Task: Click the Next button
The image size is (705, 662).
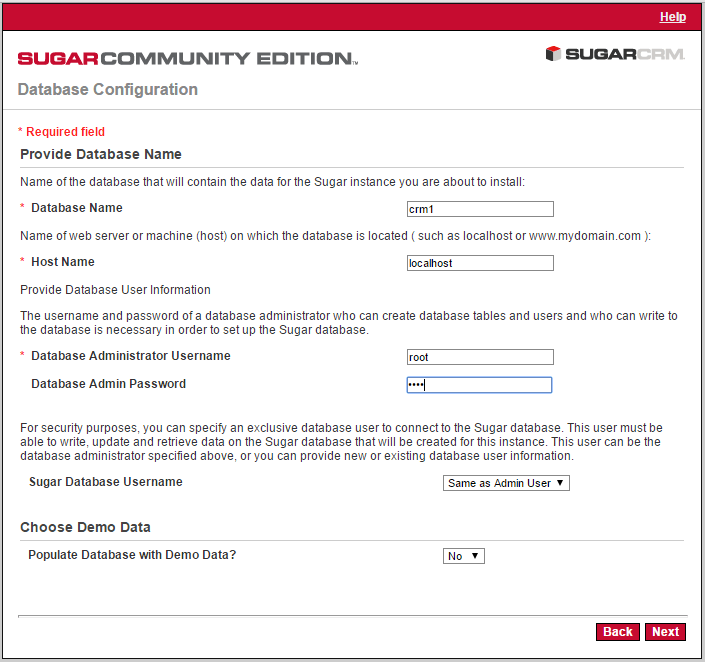Action: click(x=665, y=632)
